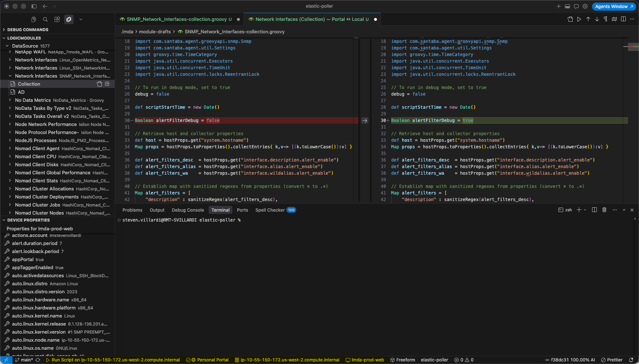Click lmda-prod-web device in status bar

[x=365, y=360]
